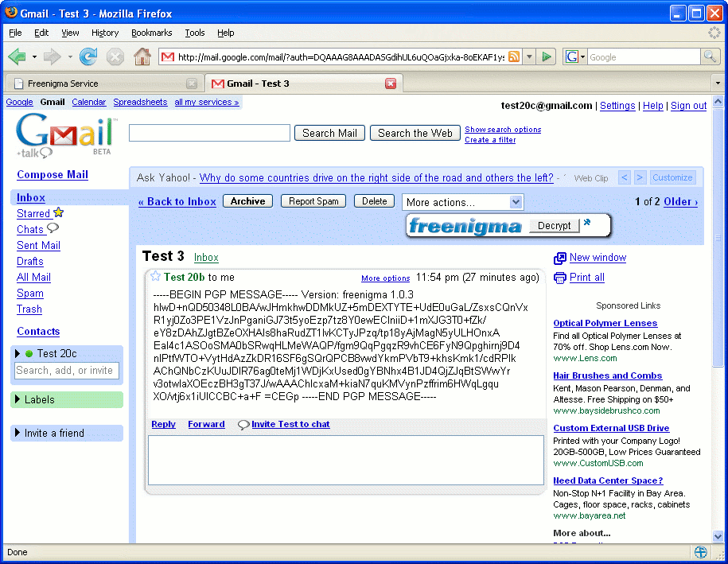Screen dimensions: 728x564
Task: Close the Freenigma Service tab
Action: coord(192,84)
